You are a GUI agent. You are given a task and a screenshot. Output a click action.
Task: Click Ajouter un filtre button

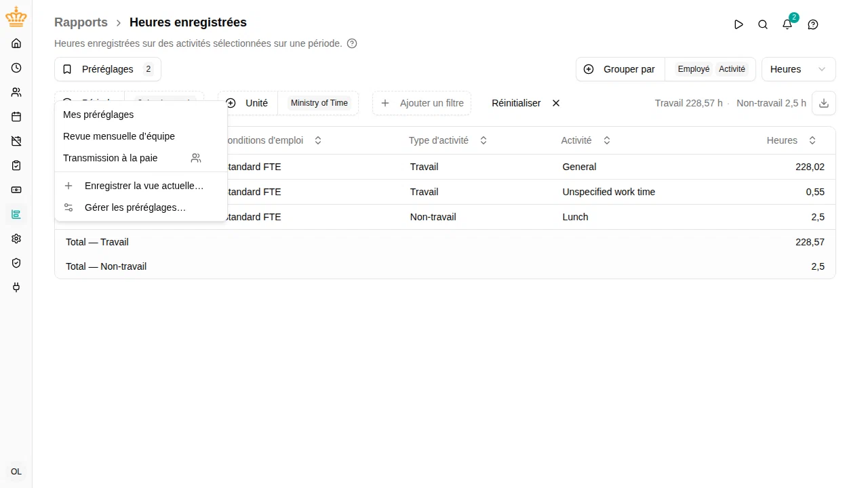point(422,103)
